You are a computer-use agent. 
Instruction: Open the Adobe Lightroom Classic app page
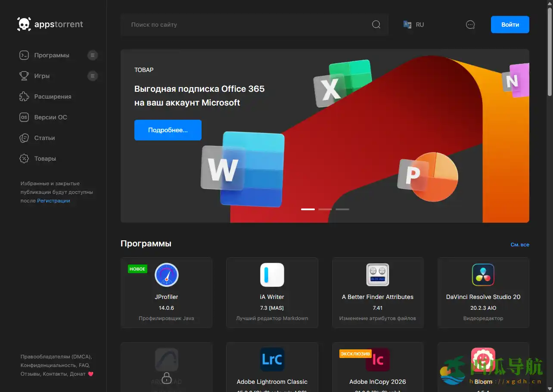point(272,367)
